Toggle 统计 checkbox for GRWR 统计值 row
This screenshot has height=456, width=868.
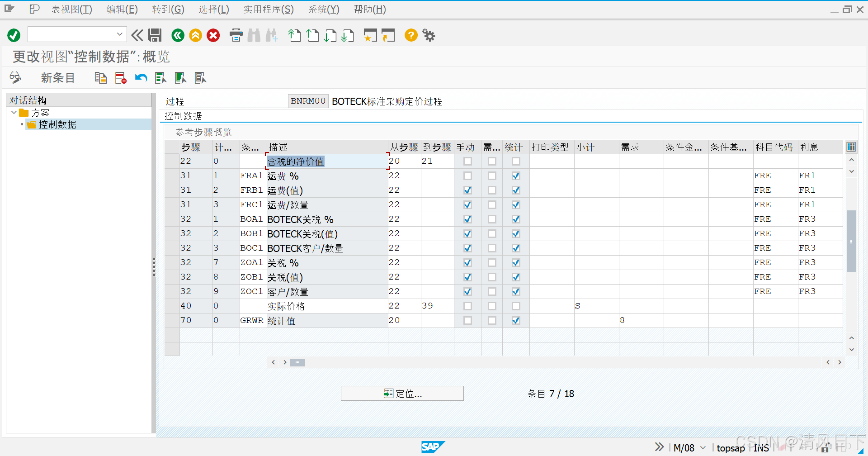click(516, 320)
